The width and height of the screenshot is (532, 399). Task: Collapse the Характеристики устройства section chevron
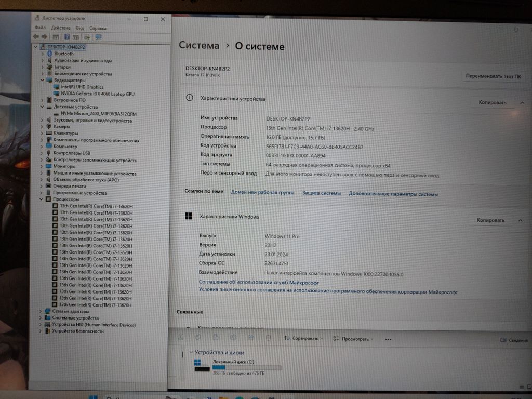pos(522,103)
